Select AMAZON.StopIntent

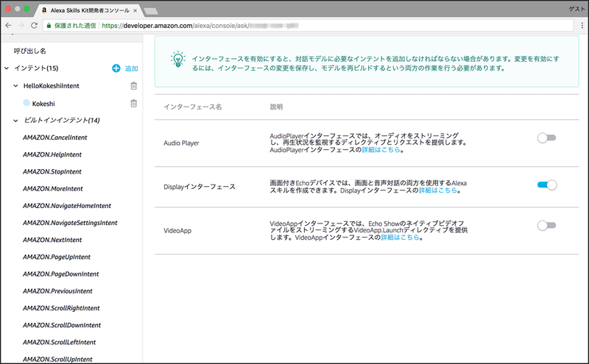[52, 171]
